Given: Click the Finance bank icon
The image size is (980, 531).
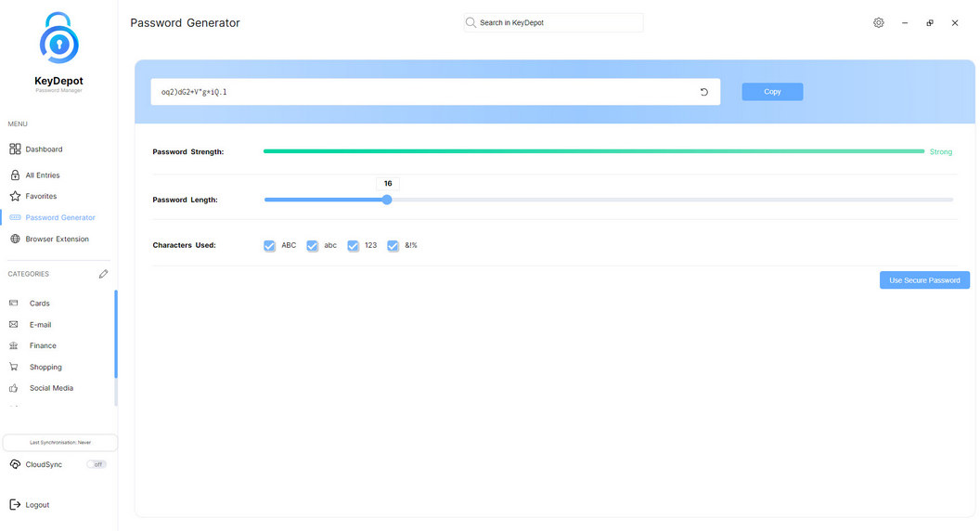Looking at the screenshot, I should click(14, 345).
